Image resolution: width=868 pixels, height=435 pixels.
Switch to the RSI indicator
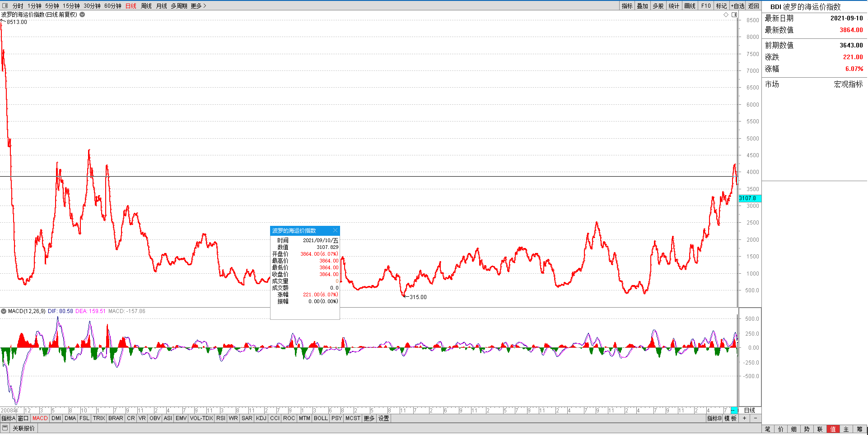click(x=220, y=418)
